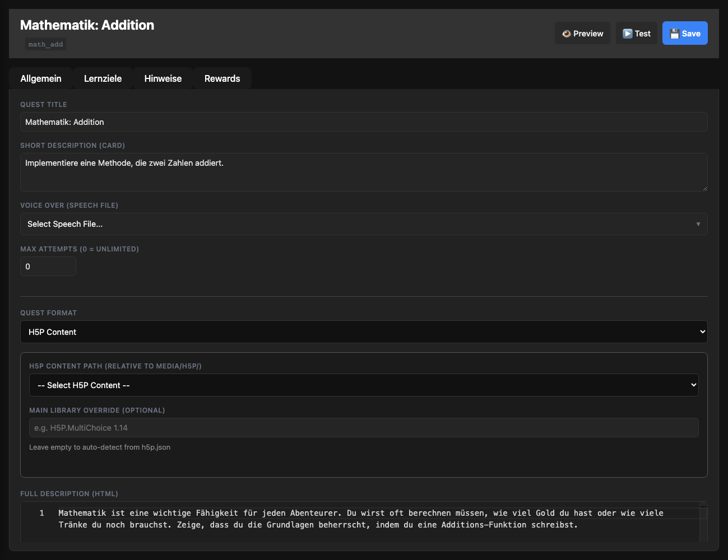The width and height of the screenshot is (728, 560).
Task: Switch to the Hinweise tab
Action: [163, 78]
